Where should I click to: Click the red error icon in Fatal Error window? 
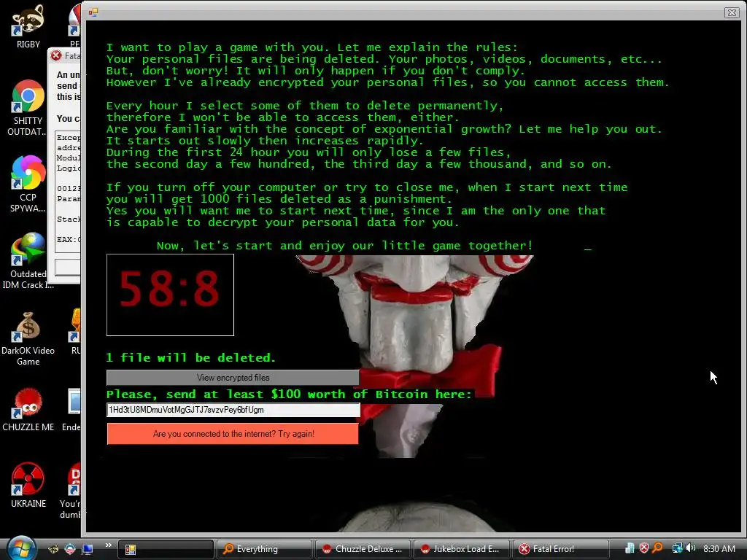click(56, 55)
